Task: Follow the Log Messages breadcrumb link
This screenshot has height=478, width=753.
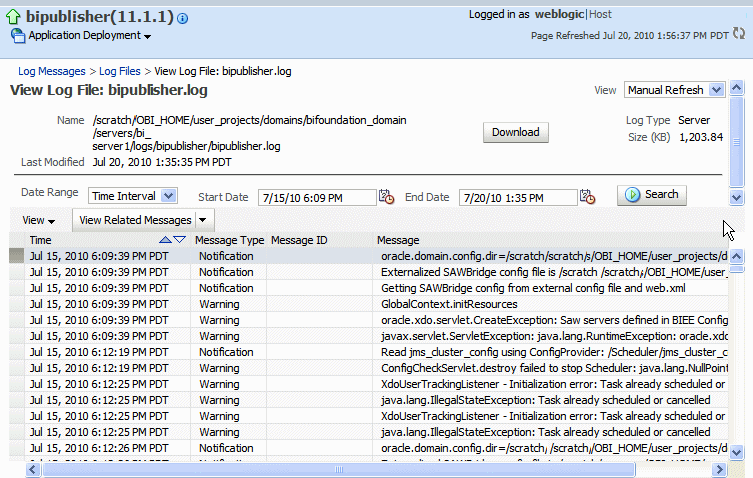Action: pos(52,71)
